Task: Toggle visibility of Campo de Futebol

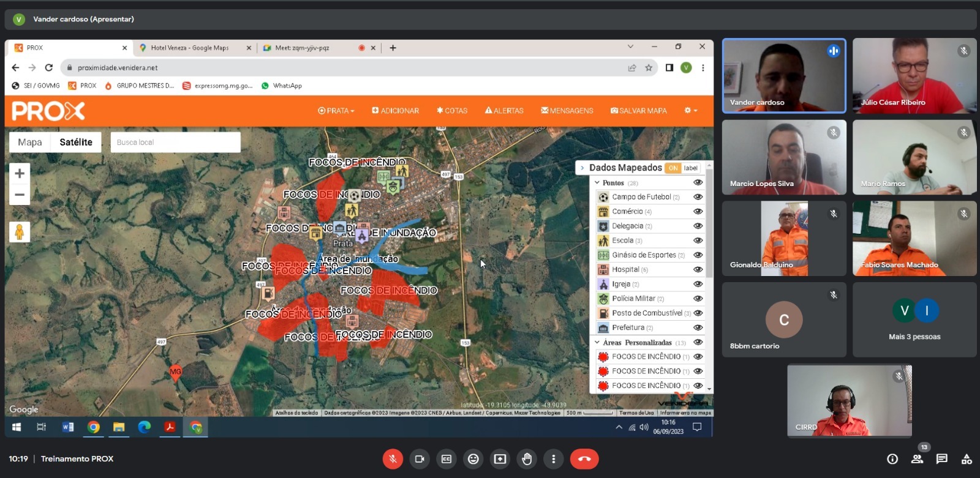Action: (698, 197)
